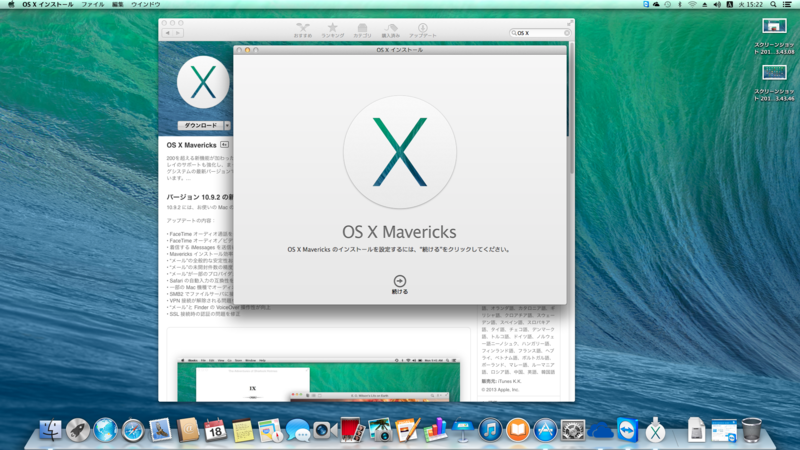Click the App Store fullscreen icon

pos(569,23)
